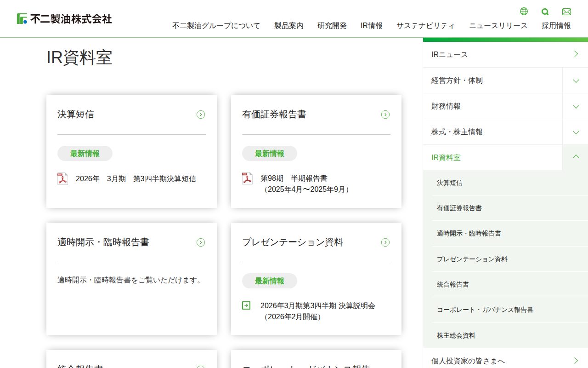Open the 適時開示・臨時報告書 card title
Image resolution: width=588 pixels, height=368 pixels.
pos(103,242)
